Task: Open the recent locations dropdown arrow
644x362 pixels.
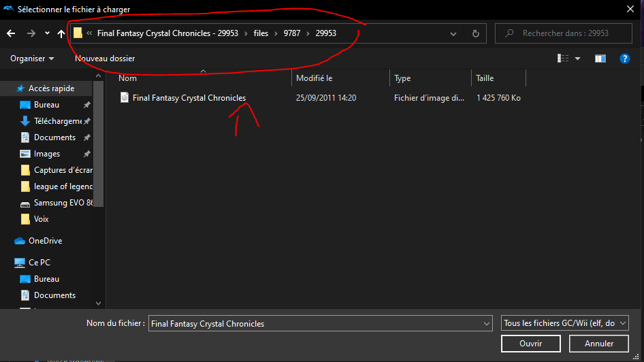Action: 47,33
